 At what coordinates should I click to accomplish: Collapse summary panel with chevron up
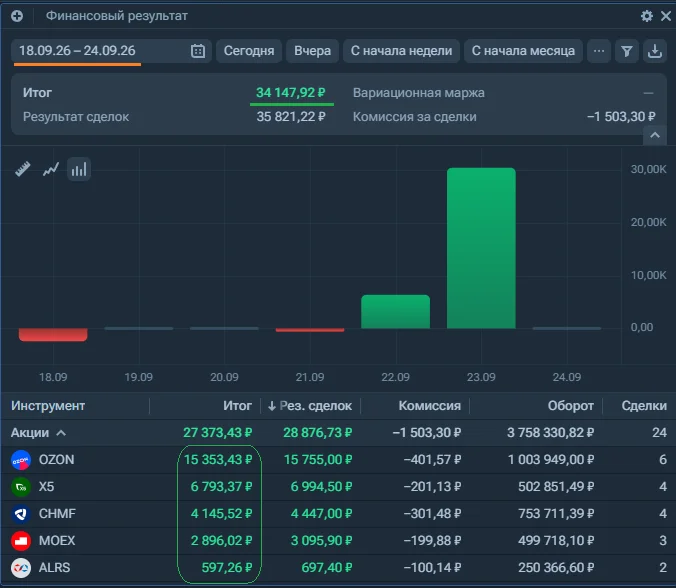pos(655,135)
